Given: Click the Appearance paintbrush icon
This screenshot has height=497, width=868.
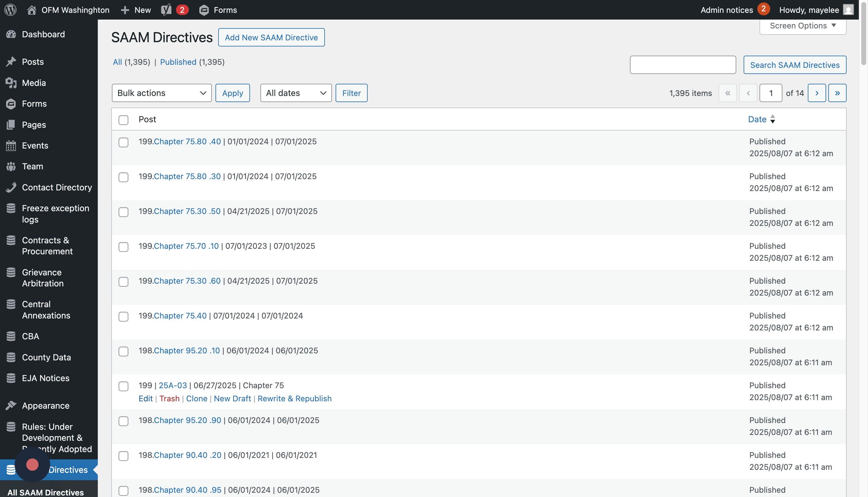Looking at the screenshot, I should pyautogui.click(x=11, y=406).
